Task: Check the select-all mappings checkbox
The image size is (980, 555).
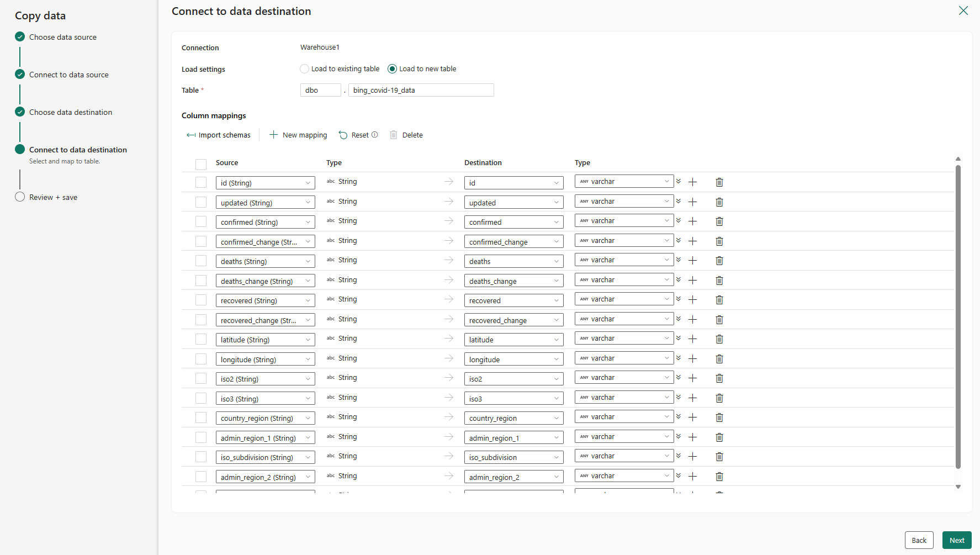Action: [201, 164]
